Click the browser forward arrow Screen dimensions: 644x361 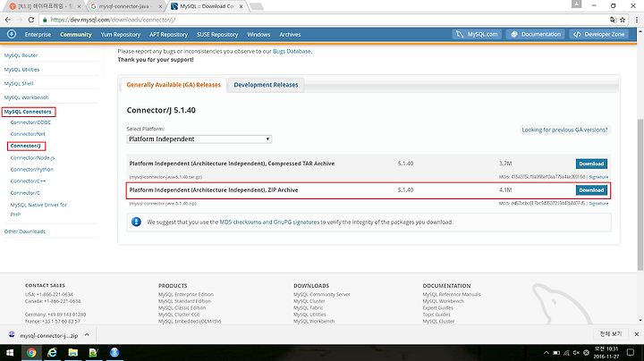(x=20, y=20)
